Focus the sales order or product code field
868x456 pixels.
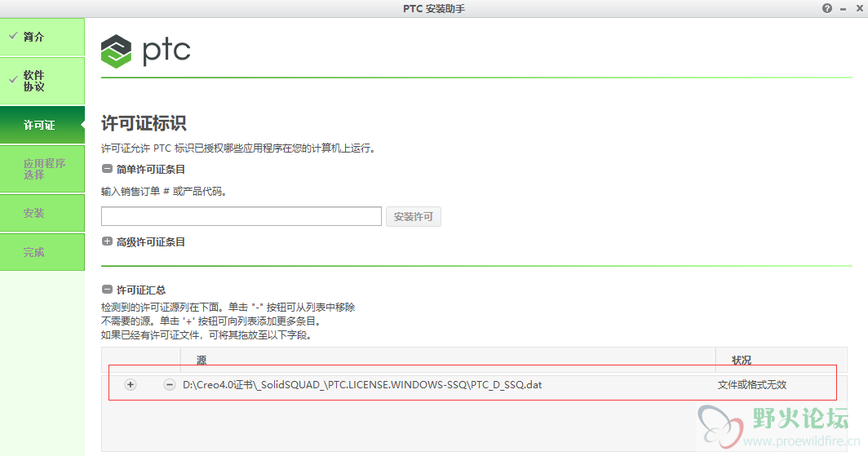pyautogui.click(x=241, y=216)
